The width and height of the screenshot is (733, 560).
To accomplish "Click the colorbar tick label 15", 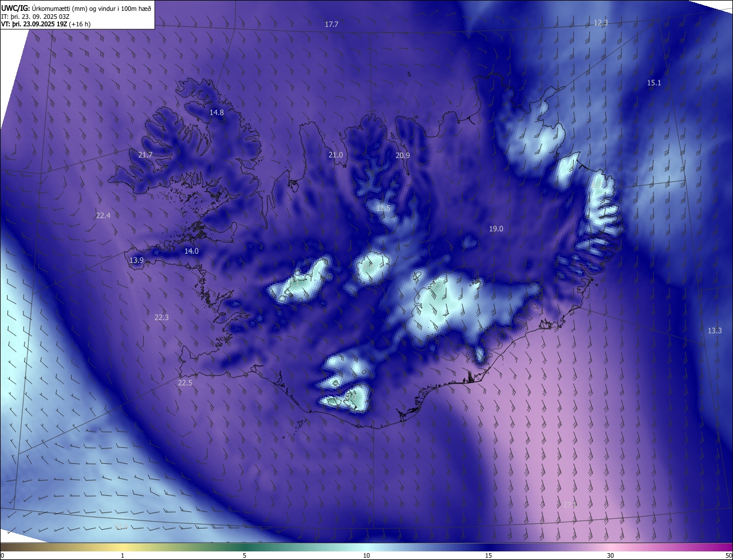I will (x=488, y=556).
